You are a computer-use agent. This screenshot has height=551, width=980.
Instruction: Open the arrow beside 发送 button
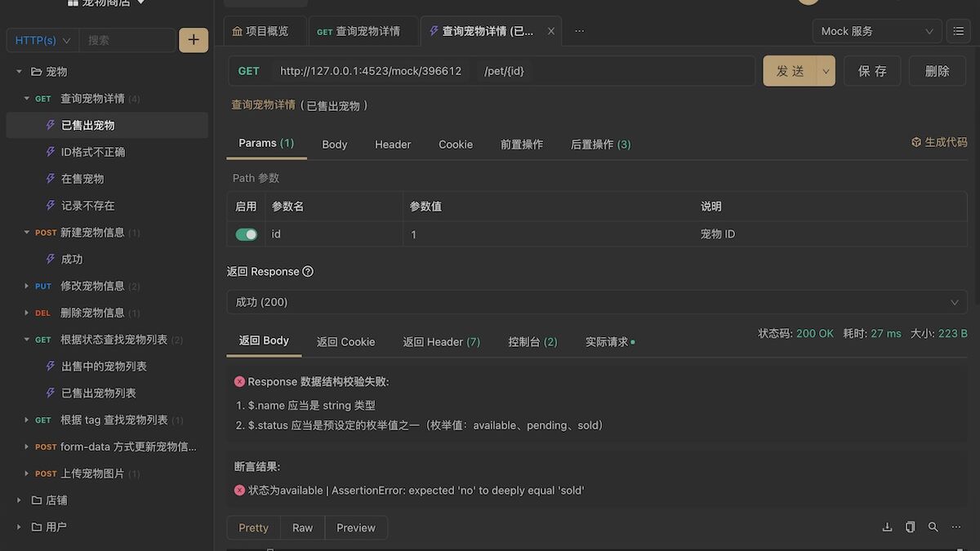pos(826,71)
